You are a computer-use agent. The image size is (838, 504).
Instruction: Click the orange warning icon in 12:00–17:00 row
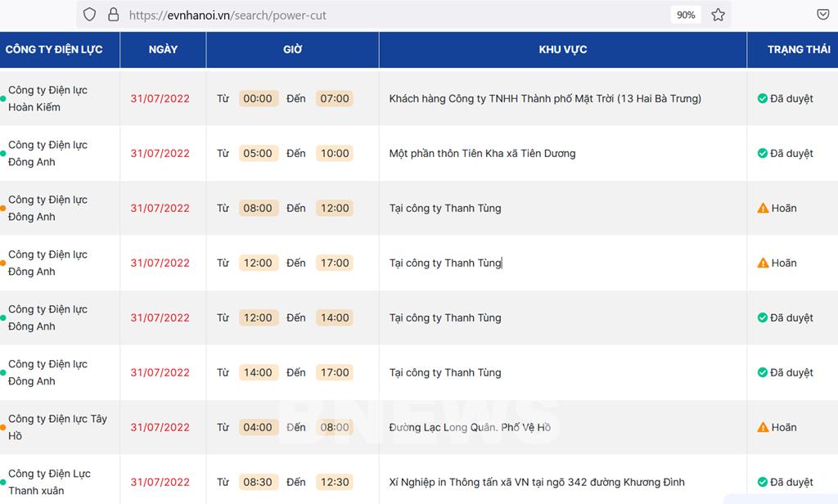coord(764,263)
